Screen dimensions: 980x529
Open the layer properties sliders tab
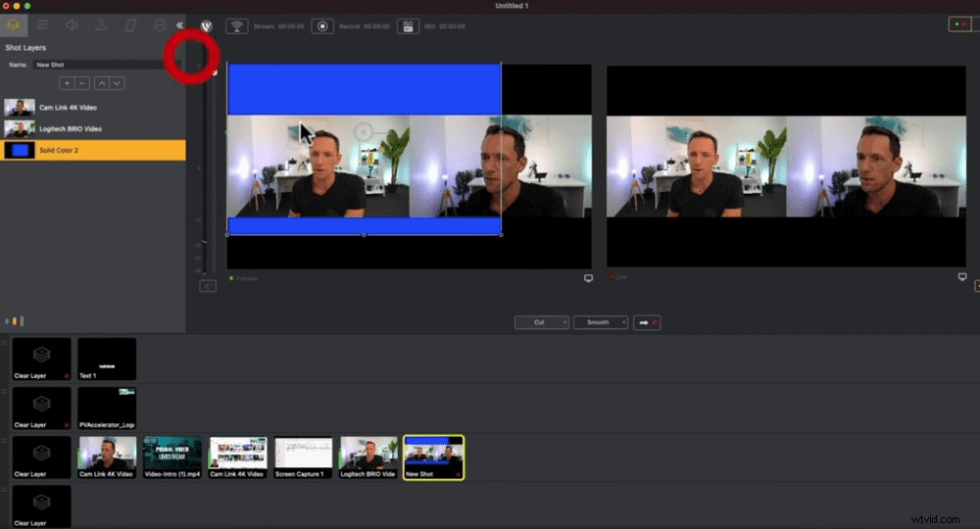coord(42,25)
